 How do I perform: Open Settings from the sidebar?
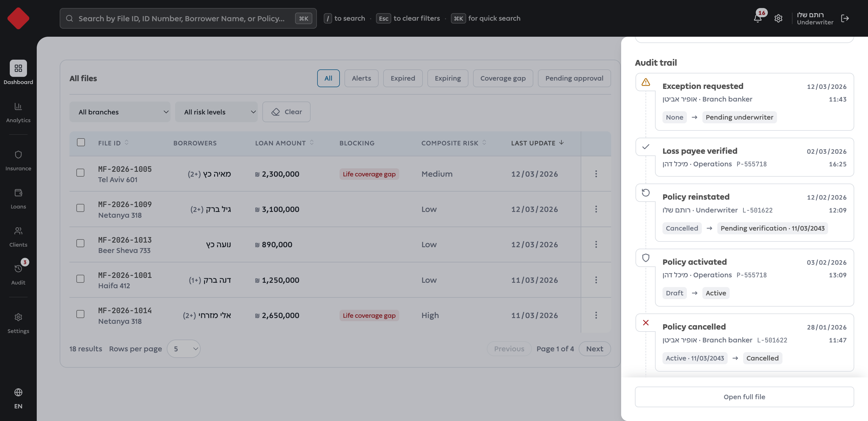[18, 323]
